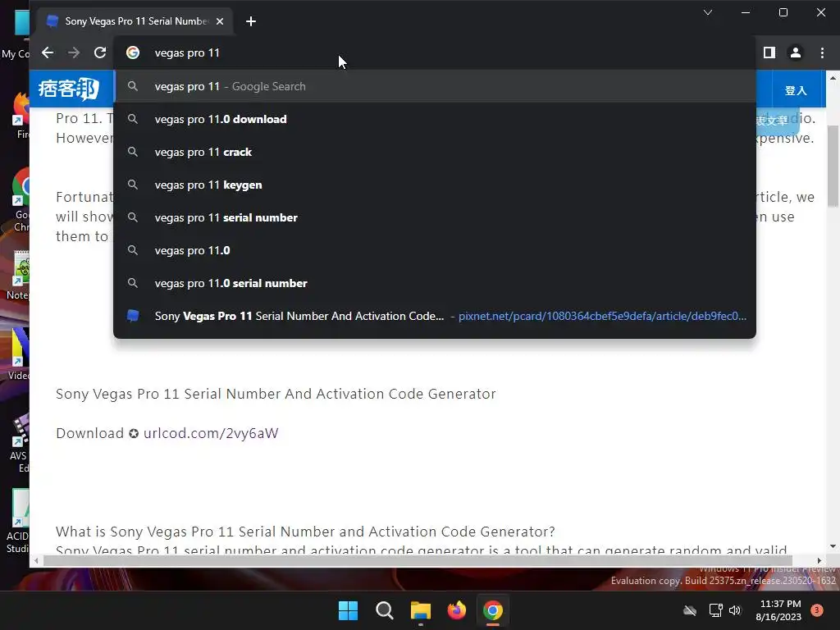The width and height of the screenshot is (840, 630).
Task: Select the Google Chrome desktop shortcut
Action: click(x=21, y=199)
